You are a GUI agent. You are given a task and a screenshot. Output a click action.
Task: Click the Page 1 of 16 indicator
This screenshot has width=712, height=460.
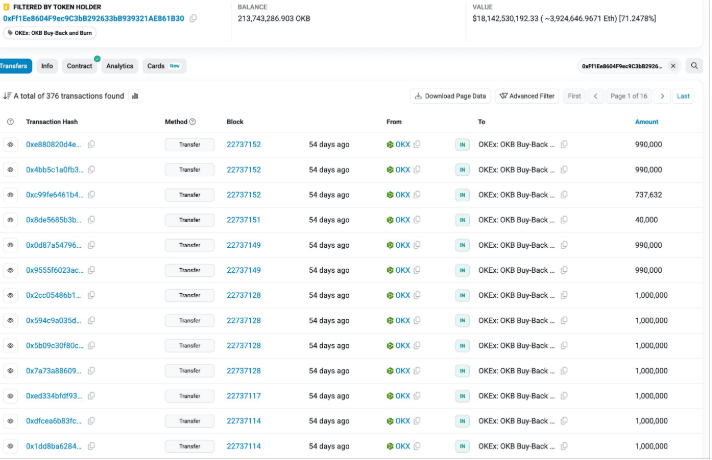click(x=628, y=96)
